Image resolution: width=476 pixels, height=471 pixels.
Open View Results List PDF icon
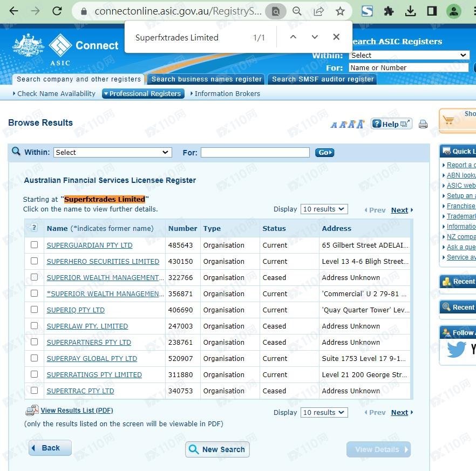pos(32,411)
